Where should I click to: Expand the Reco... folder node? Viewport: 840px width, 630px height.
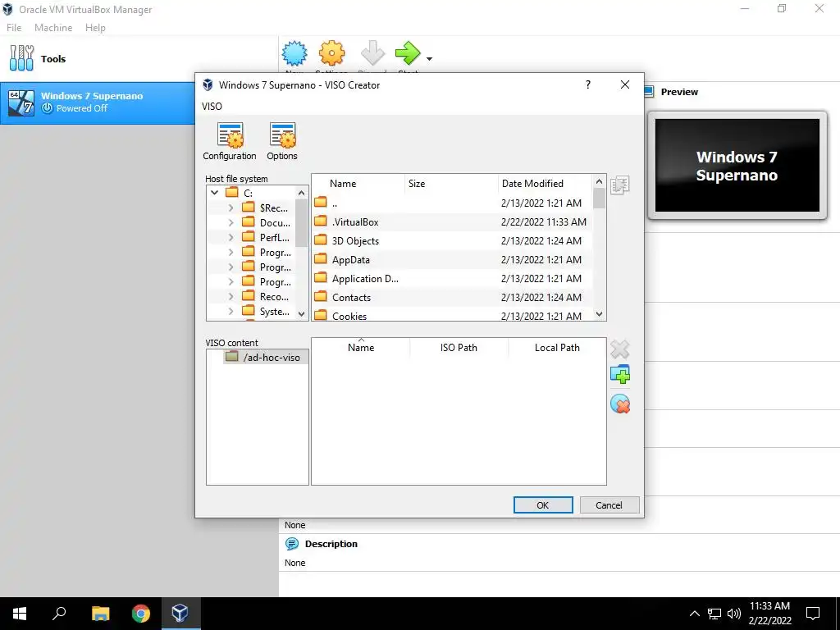coord(231,296)
